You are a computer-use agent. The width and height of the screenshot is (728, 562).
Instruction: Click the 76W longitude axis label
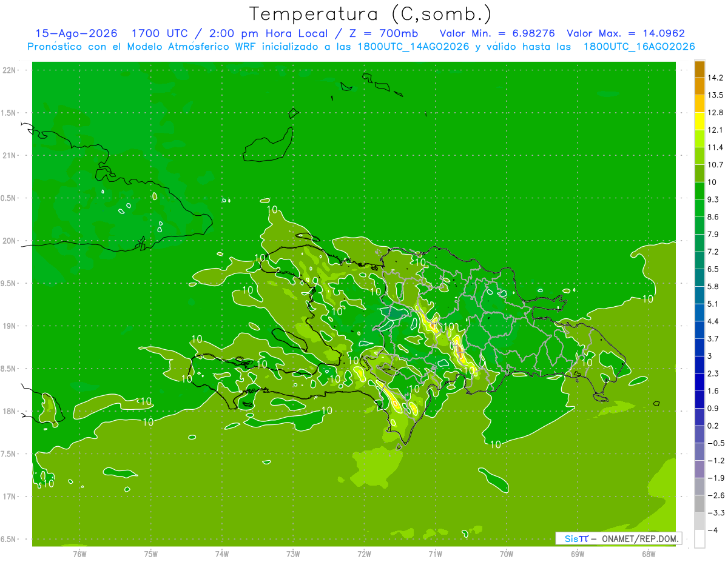tap(79, 554)
